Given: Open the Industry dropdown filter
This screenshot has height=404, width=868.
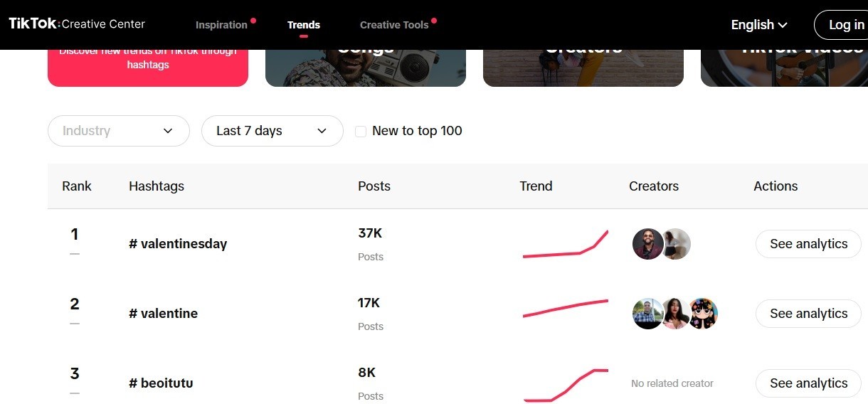Looking at the screenshot, I should tap(118, 131).
